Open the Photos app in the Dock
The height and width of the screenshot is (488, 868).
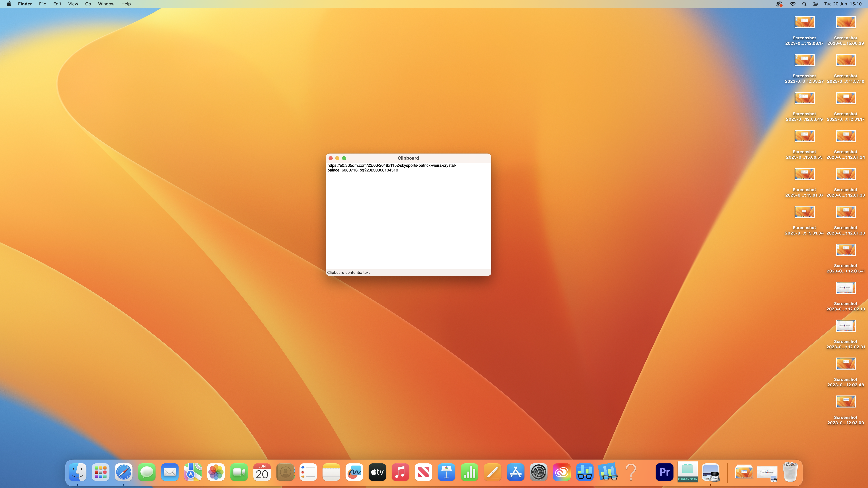216,472
